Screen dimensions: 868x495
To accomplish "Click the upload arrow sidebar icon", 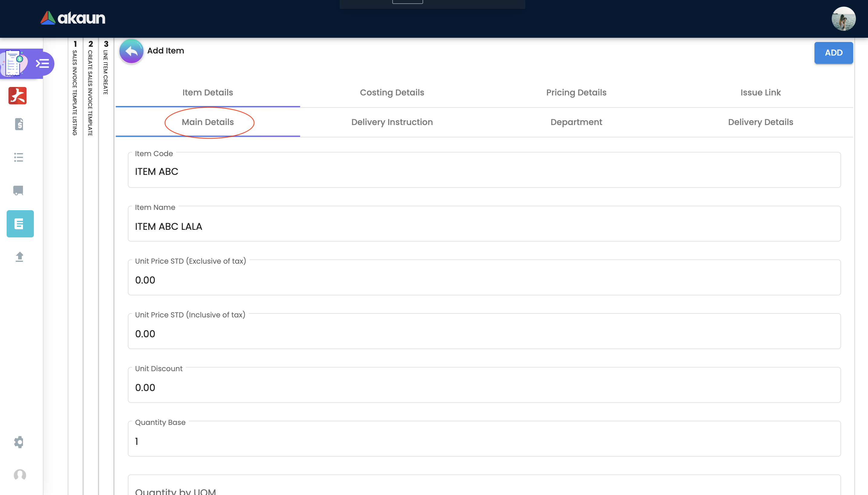I will (x=19, y=257).
